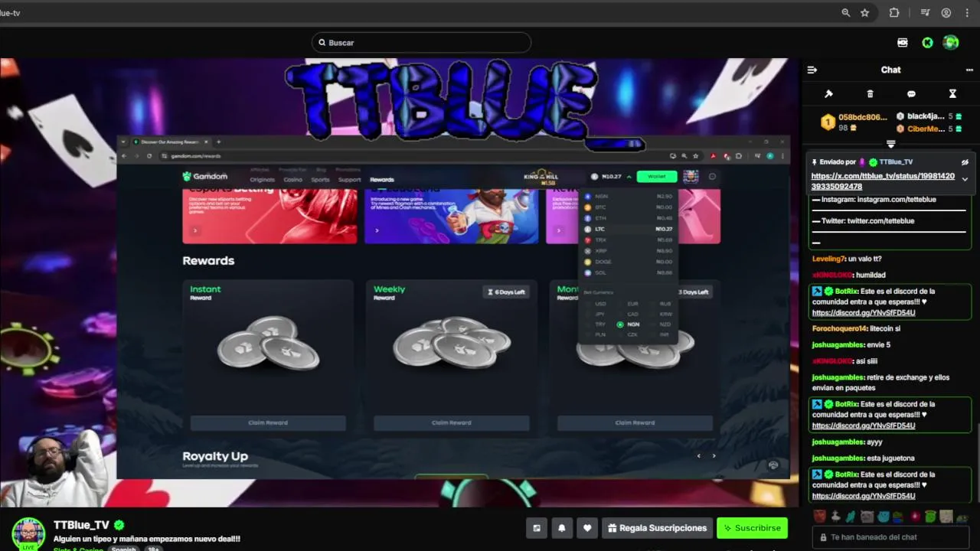
Task: Click the speech bubble icon in chat toolbar
Action: click(911, 93)
